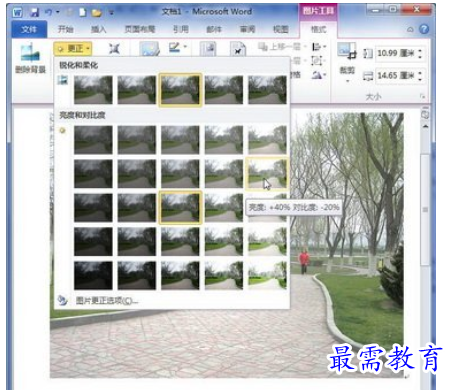Apply the darkest top-left 亮度和对比度 thumbnail
Image resolution: width=451 pixels, height=390 pixels.
(93, 140)
